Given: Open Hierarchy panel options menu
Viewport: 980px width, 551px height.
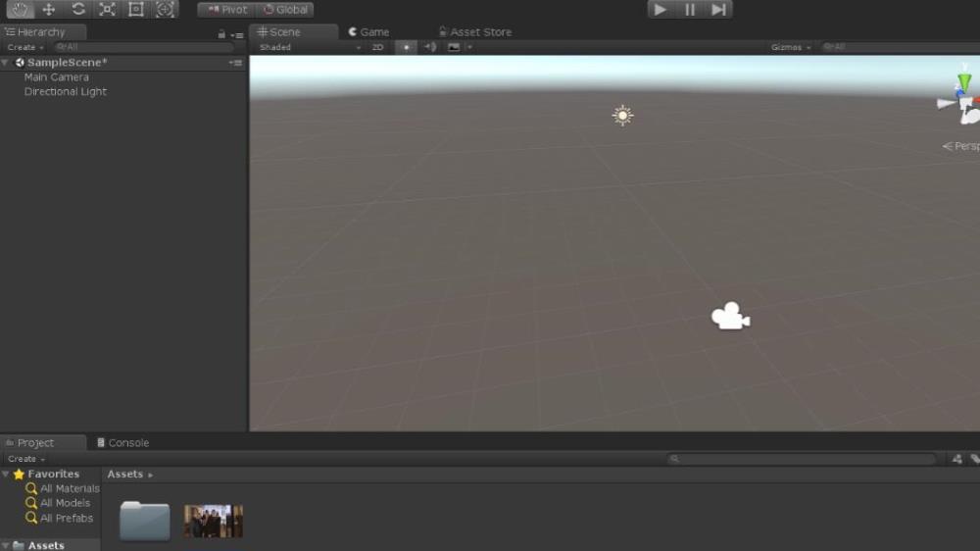Looking at the screenshot, I should [x=237, y=35].
